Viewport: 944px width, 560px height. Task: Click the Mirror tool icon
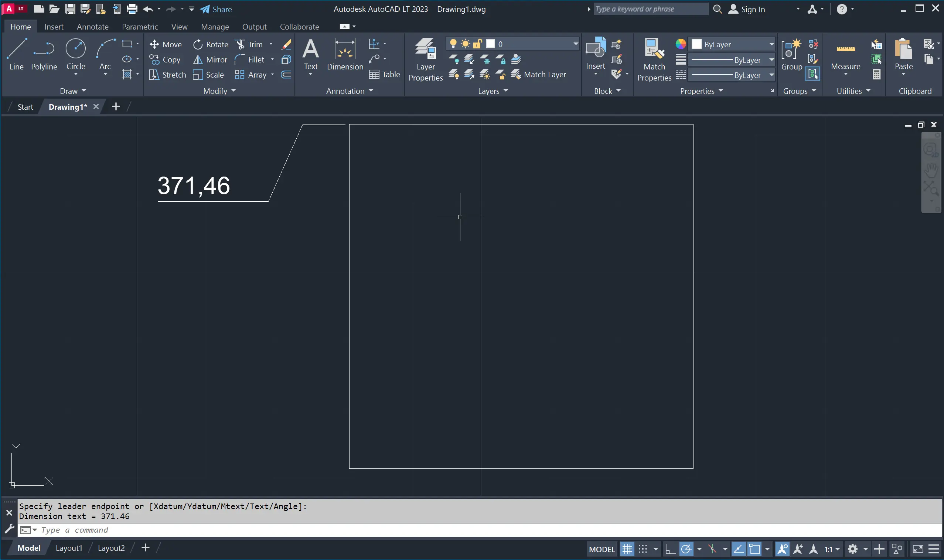pyautogui.click(x=198, y=59)
